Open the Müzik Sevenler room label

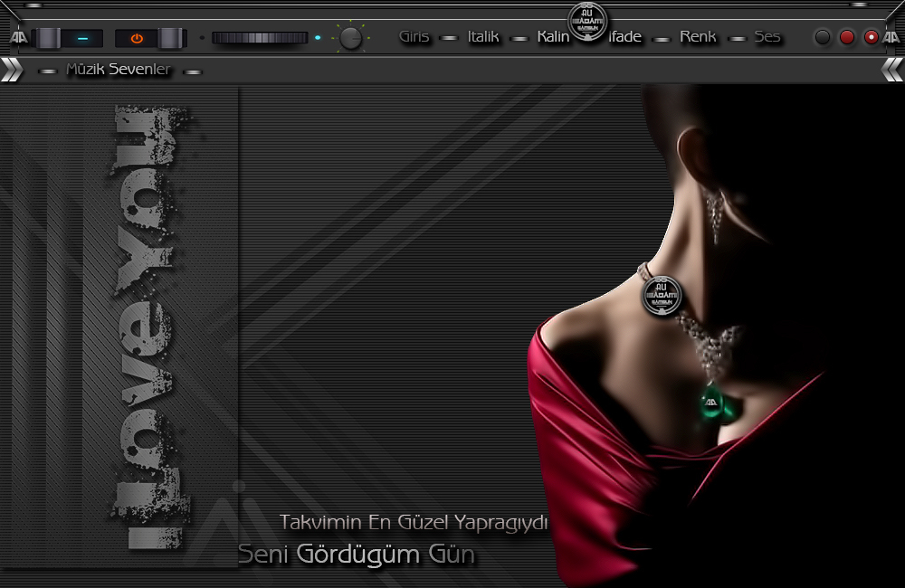119,70
